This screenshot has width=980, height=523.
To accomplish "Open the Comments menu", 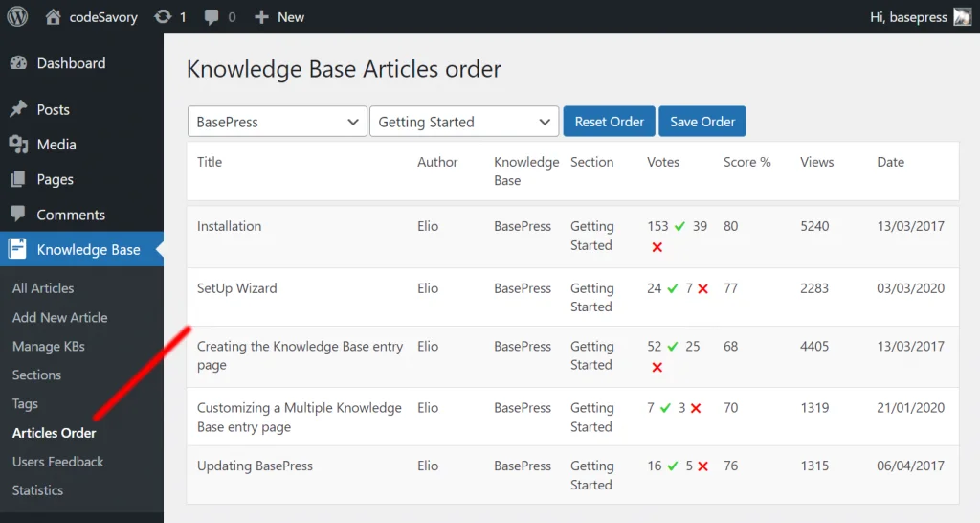I will (81, 215).
